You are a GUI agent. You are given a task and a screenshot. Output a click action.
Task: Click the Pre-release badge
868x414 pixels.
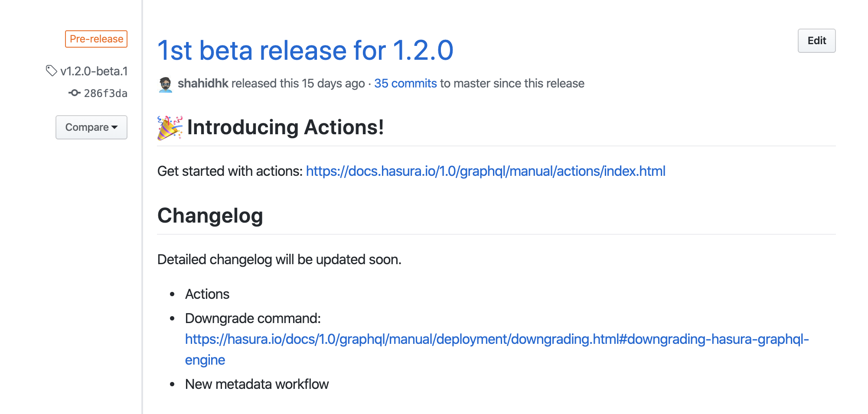coord(96,39)
